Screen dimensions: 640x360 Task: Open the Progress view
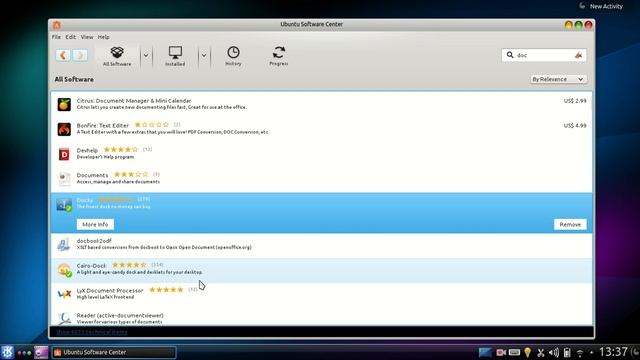pos(279,56)
